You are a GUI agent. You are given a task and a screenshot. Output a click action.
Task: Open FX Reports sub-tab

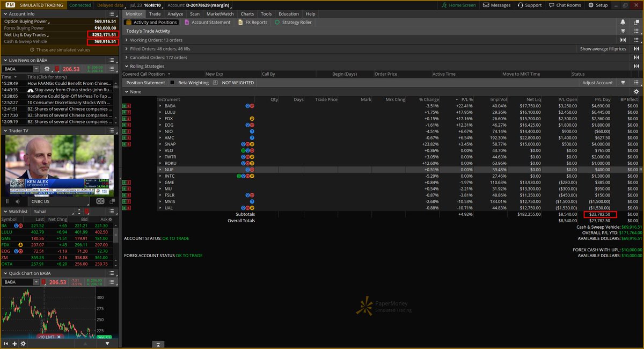(252, 23)
